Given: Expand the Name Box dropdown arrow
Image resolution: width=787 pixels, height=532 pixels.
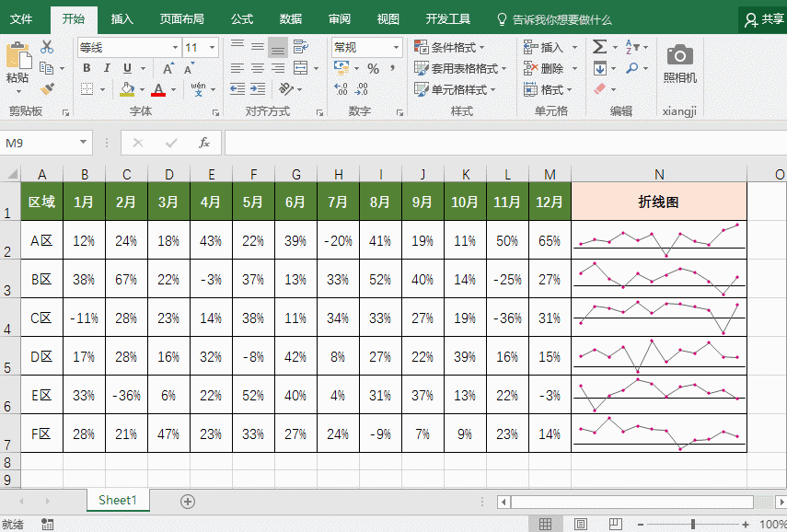Looking at the screenshot, I should coord(83,143).
